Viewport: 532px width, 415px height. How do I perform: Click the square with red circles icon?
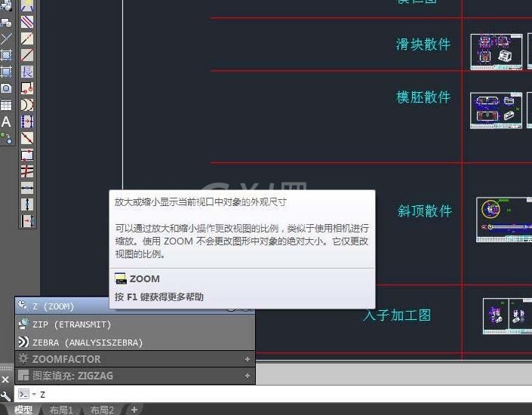27,88
